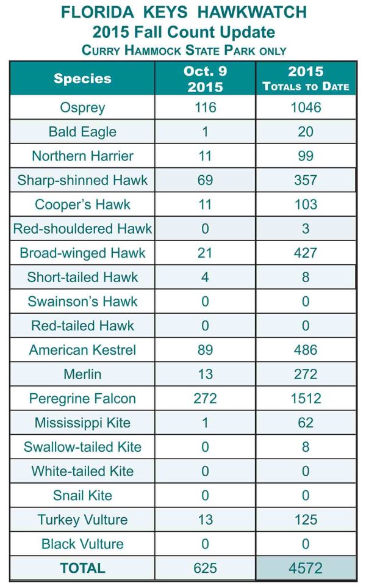
Task: Click the Oct. 9 2015 column header
Action: click(204, 79)
